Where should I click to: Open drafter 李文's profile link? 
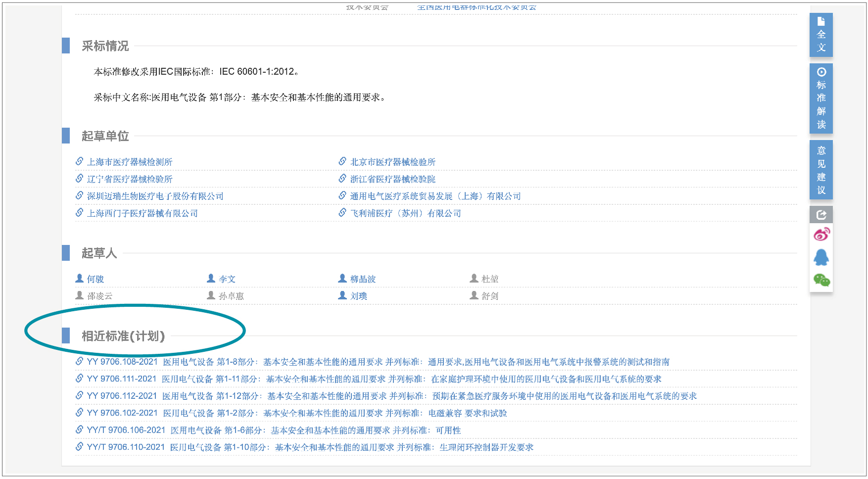[228, 279]
